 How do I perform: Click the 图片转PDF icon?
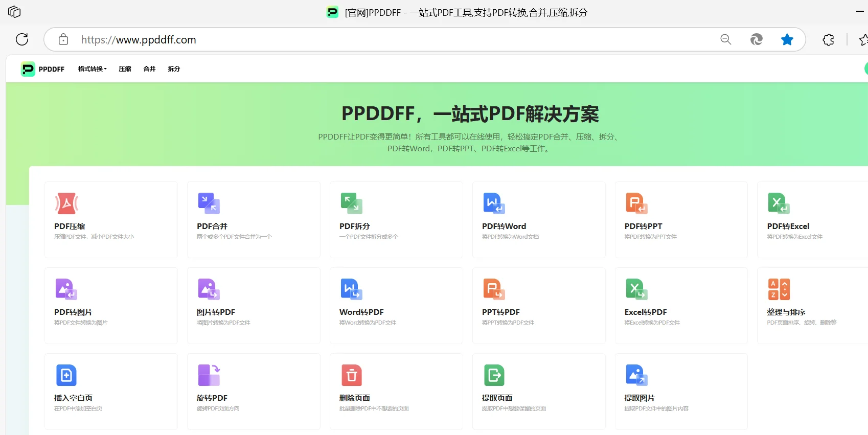[209, 289]
